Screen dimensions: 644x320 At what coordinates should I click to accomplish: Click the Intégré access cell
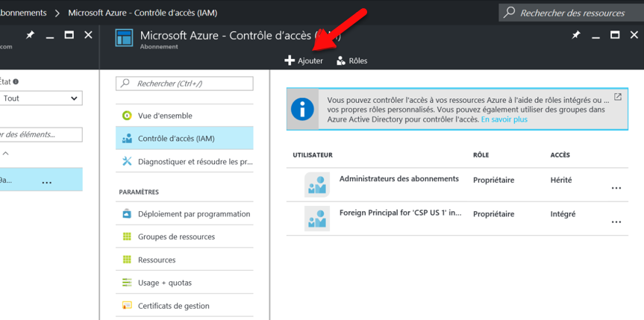pyautogui.click(x=563, y=214)
